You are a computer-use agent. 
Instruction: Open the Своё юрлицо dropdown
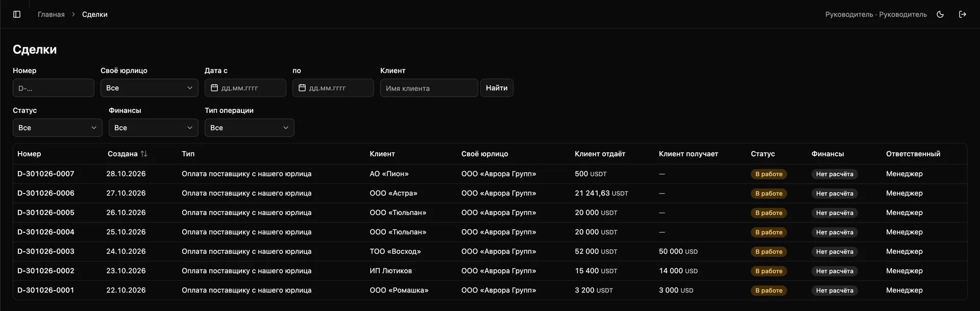coord(150,88)
